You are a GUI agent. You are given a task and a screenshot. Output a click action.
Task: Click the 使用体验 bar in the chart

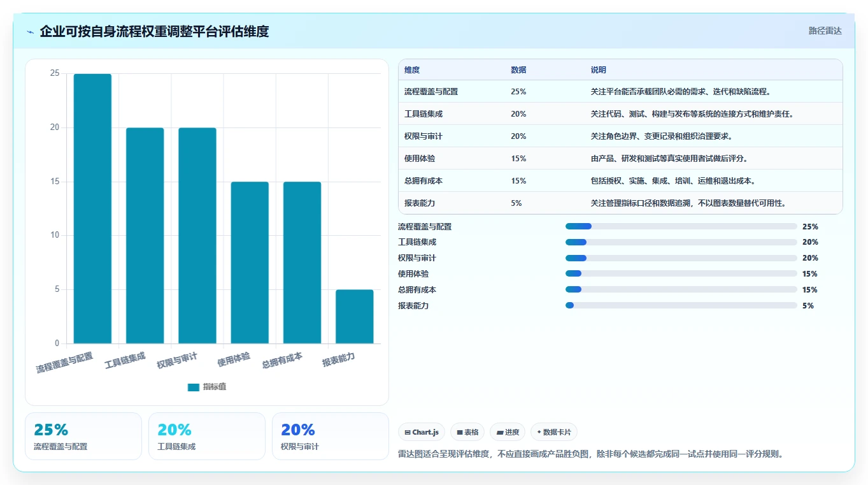point(250,263)
